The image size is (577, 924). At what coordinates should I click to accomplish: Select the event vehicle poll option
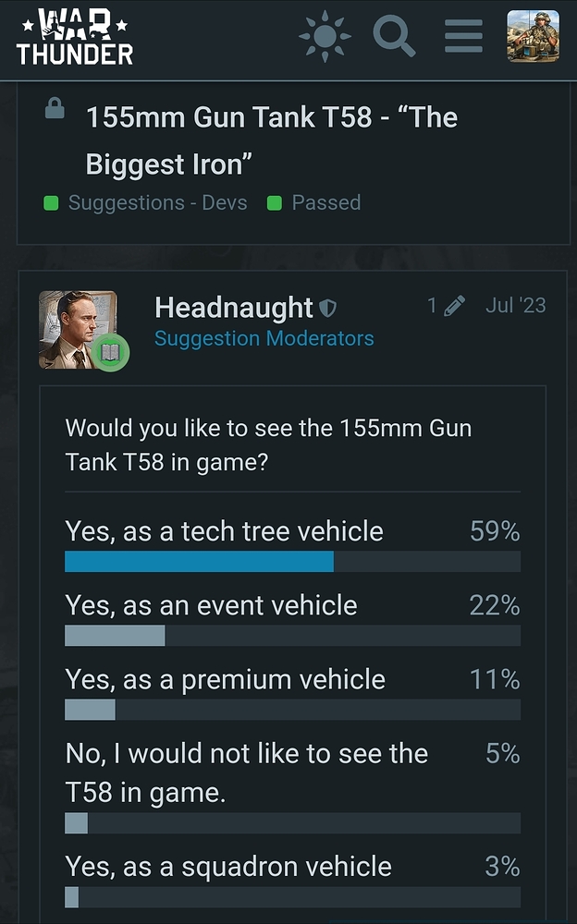click(x=292, y=619)
